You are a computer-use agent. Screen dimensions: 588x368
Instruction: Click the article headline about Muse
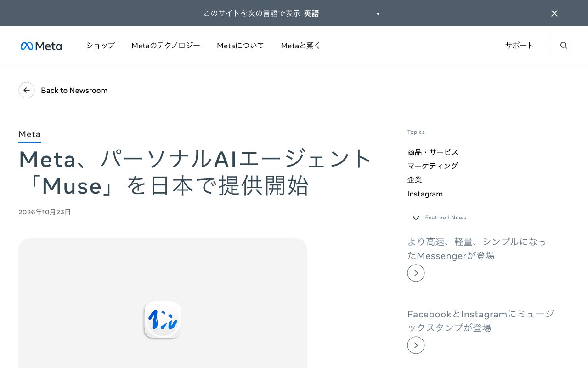(x=195, y=172)
